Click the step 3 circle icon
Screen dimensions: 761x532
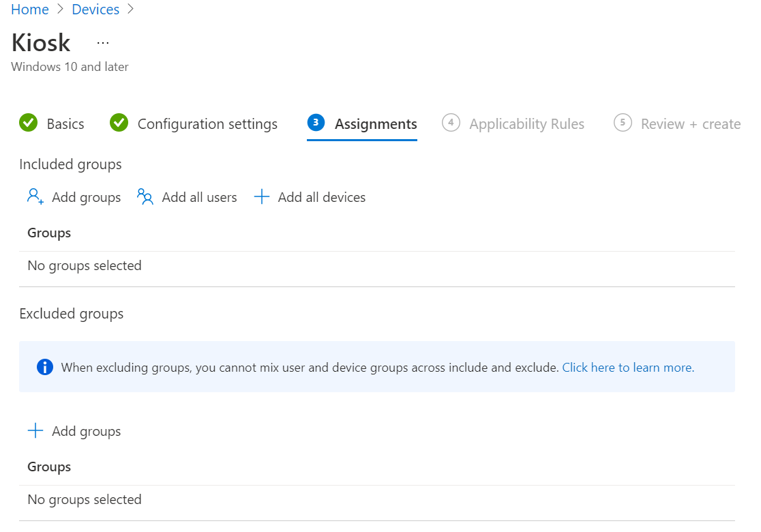pyautogui.click(x=316, y=123)
